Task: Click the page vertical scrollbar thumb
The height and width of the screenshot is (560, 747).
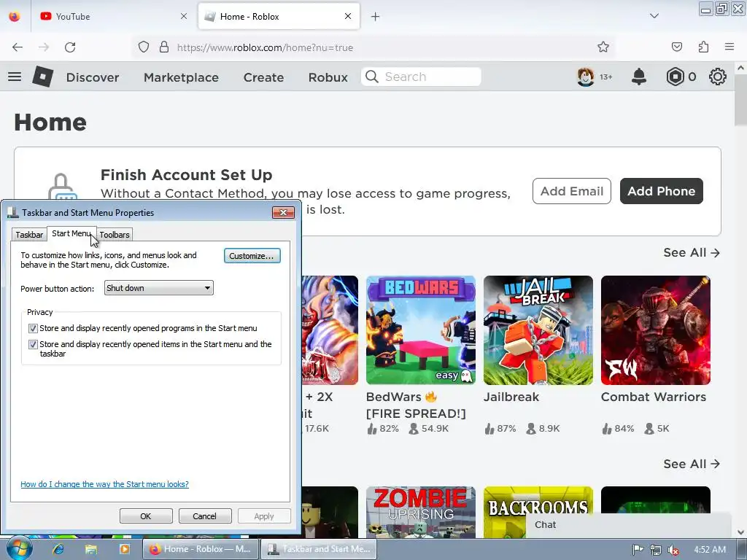Action: (740, 98)
